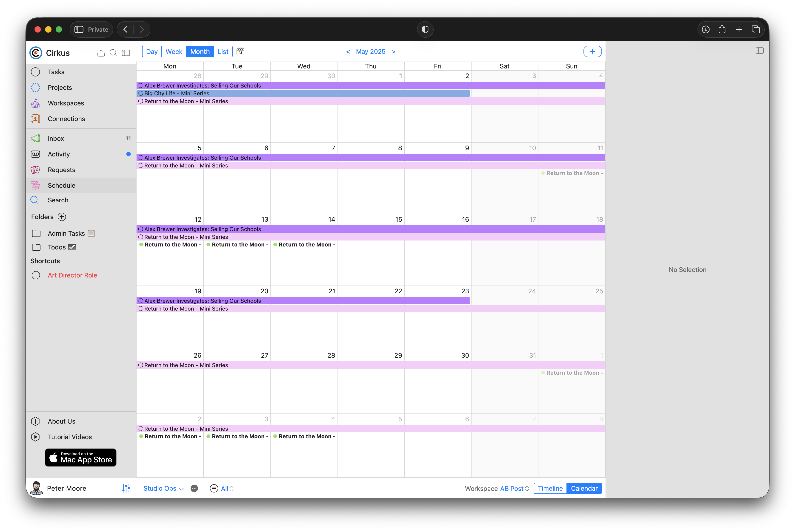Open Requests in the sidebar
The width and height of the screenshot is (795, 532).
[x=61, y=170]
